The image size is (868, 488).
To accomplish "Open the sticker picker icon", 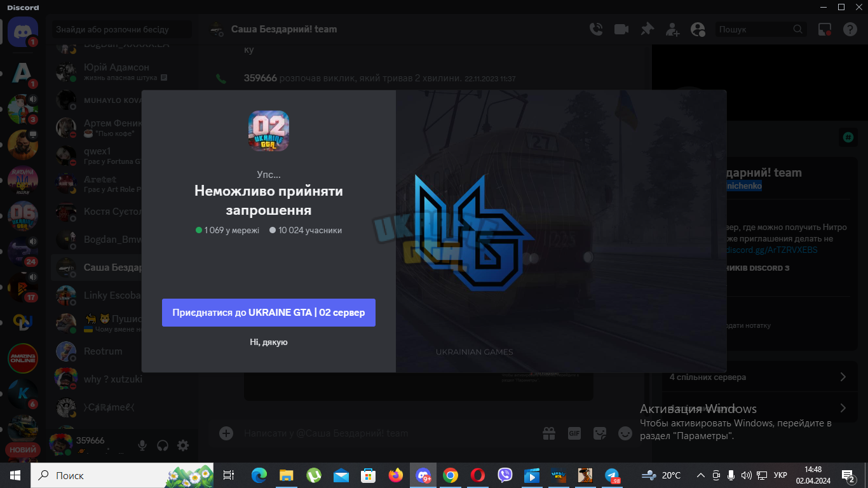I will 600,433.
